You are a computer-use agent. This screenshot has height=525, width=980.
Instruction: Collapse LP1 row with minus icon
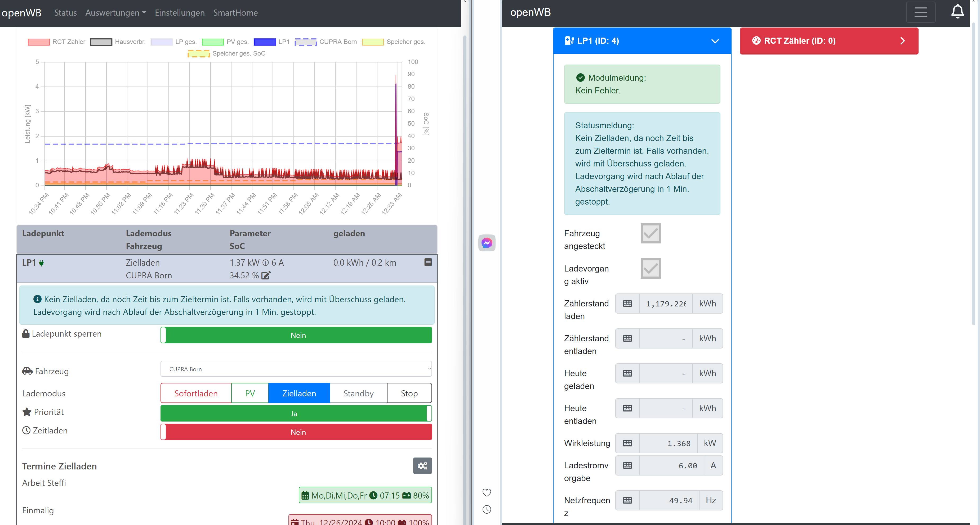[x=428, y=262]
